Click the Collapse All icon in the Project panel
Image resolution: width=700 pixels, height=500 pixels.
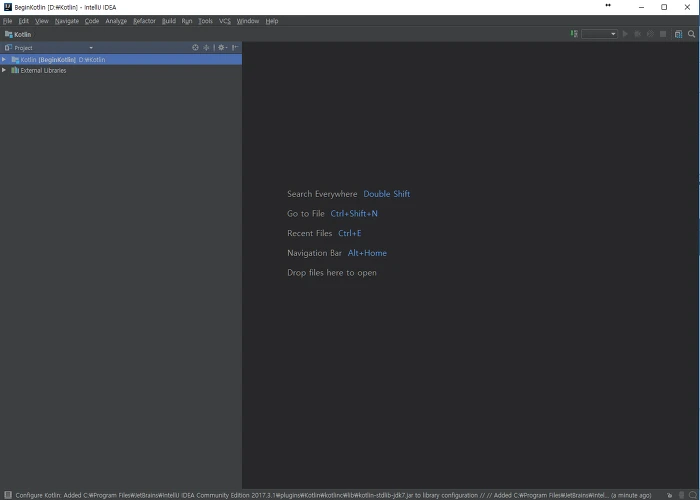pyautogui.click(x=206, y=47)
